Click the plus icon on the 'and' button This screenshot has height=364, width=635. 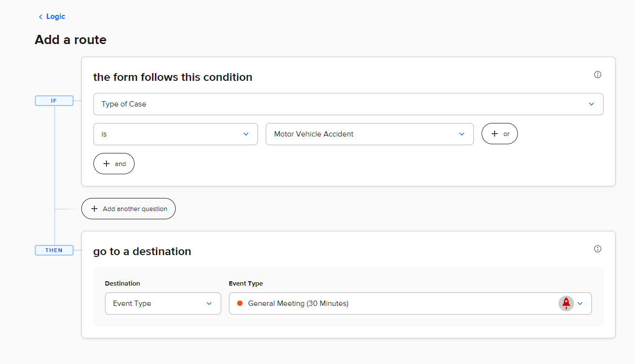point(106,164)
